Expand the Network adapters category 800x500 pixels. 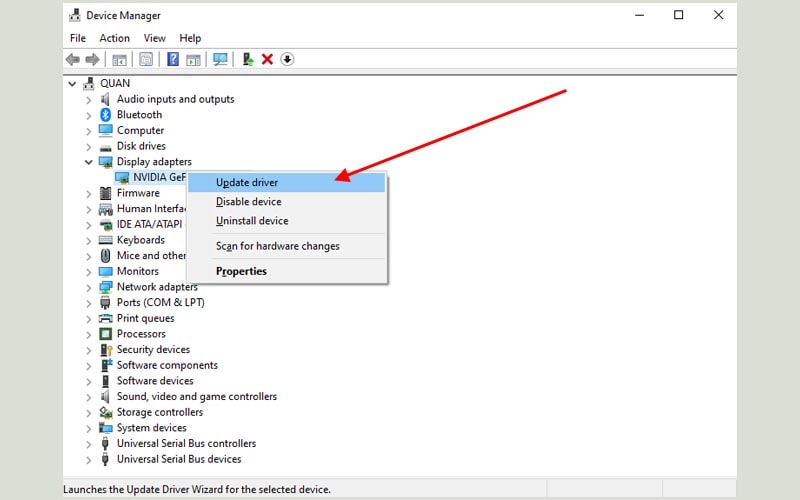click(89, 287)
